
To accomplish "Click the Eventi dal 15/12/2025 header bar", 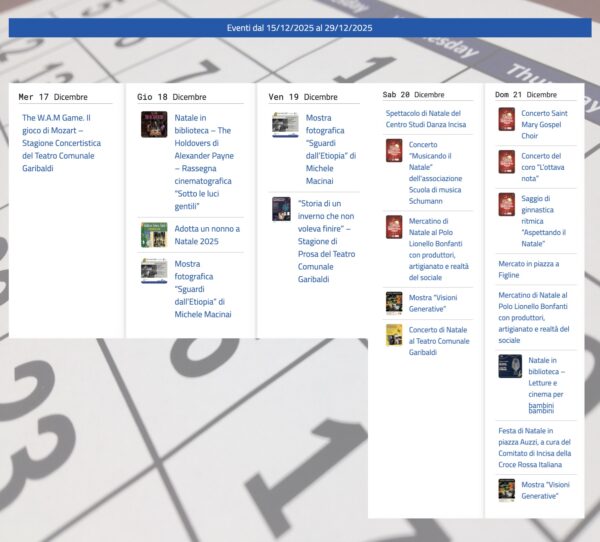I will coord(300,28).
